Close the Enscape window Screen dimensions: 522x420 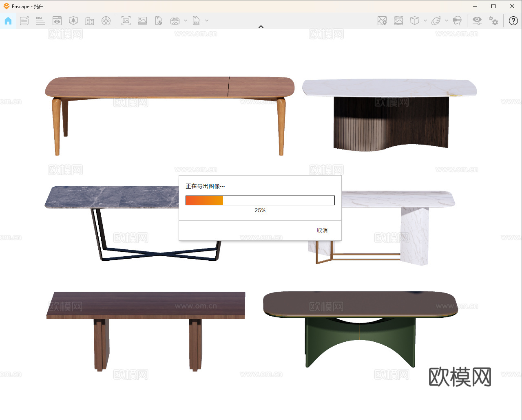pos(512,6)
